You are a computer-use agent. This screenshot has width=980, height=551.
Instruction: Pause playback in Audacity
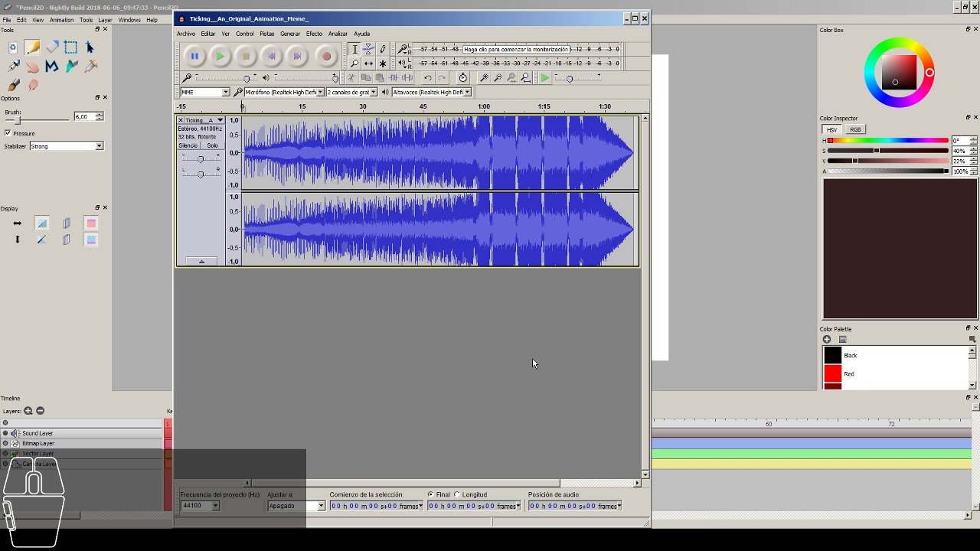(194, 56)
